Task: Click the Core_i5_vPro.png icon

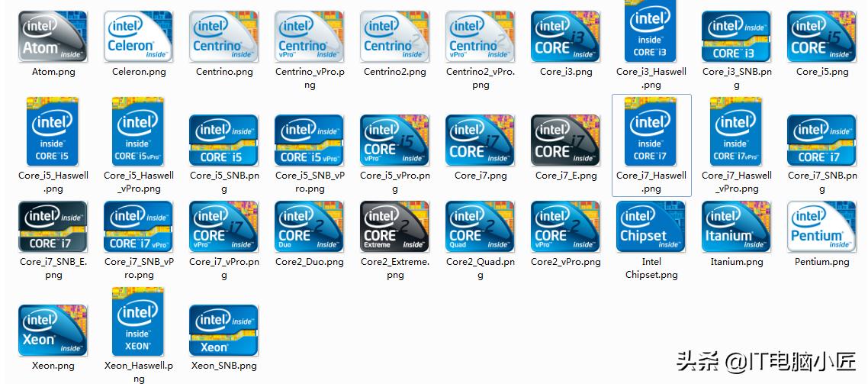Action: tap(394, 140)
